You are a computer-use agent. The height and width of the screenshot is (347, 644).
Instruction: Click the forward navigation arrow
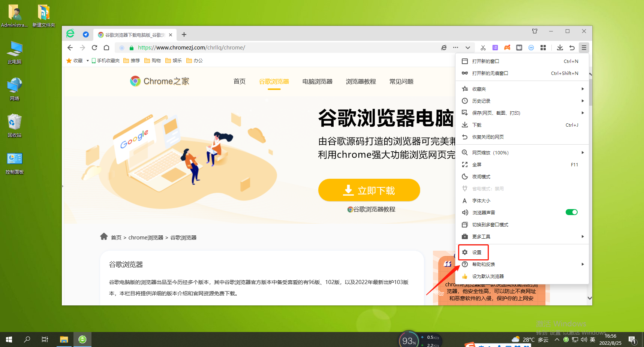82,48
